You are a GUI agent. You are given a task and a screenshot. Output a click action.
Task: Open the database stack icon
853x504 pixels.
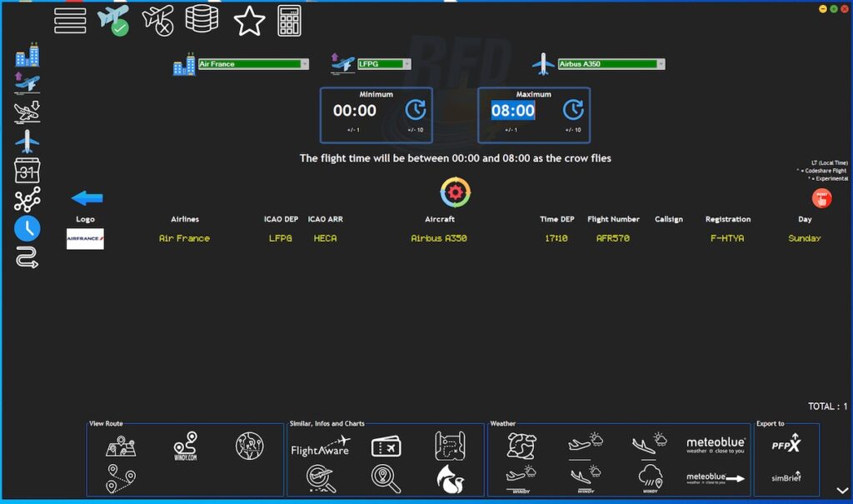click(x=202, y=20)
